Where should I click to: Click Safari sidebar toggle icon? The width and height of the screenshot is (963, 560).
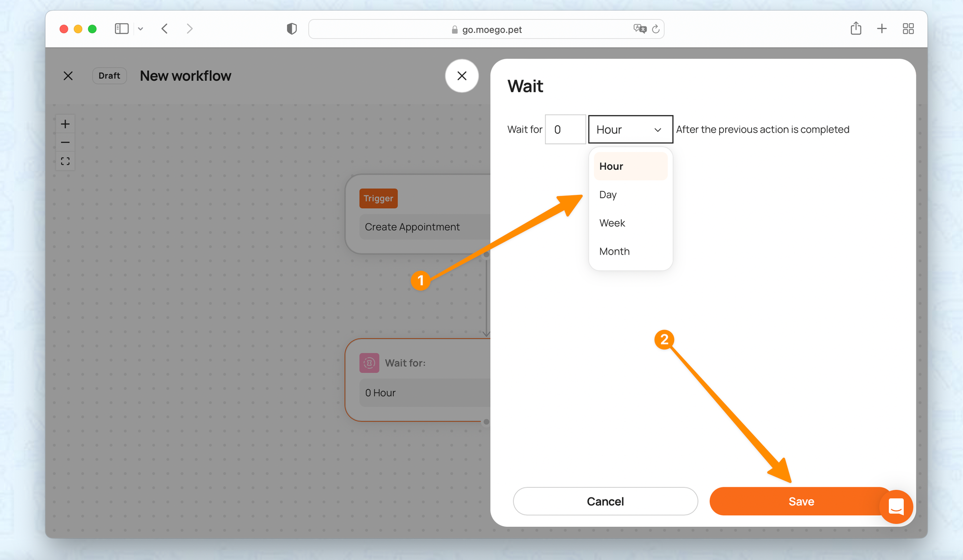pyautogui.click(x=121, y=29)
